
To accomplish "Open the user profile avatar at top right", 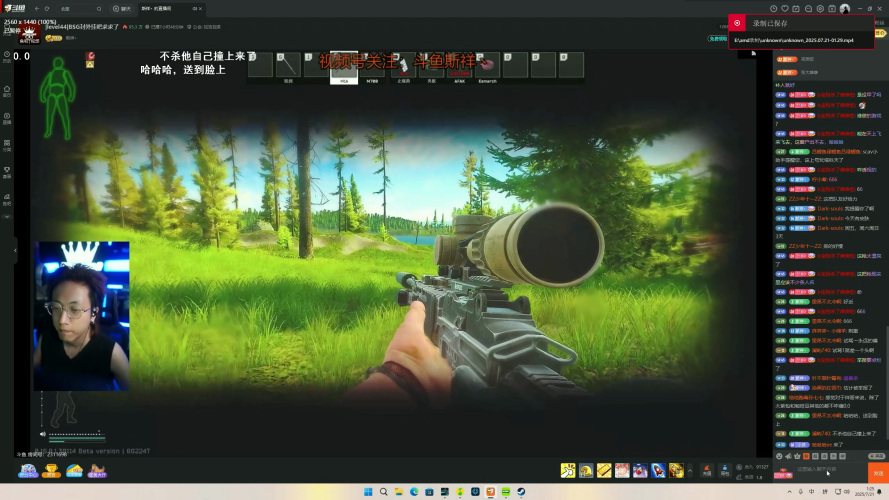I will (845, 9).
